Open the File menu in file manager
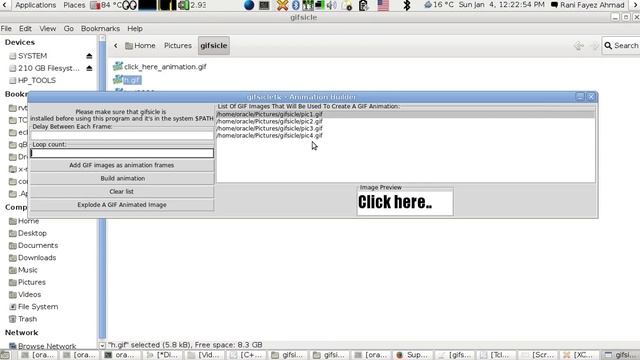This screenshot has height=360, width=640. point(6,29)
